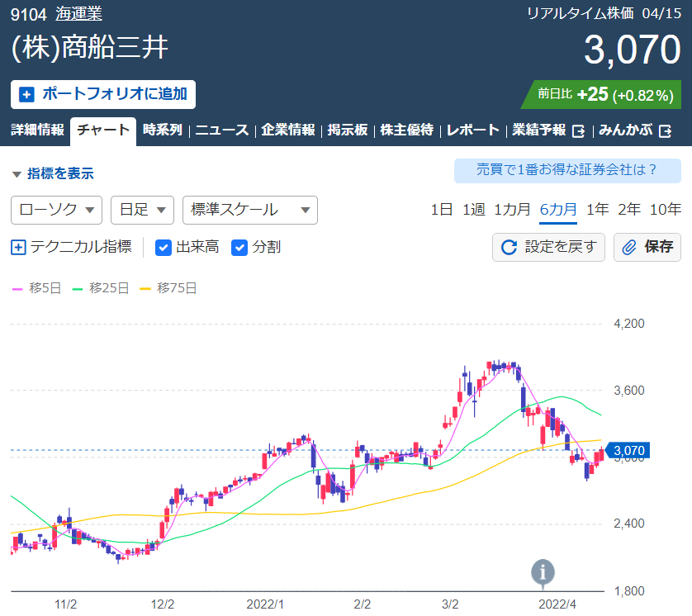Open the 掲示板 tab
The height and width of the screenshot is (616, 692).
click(348, 130)
